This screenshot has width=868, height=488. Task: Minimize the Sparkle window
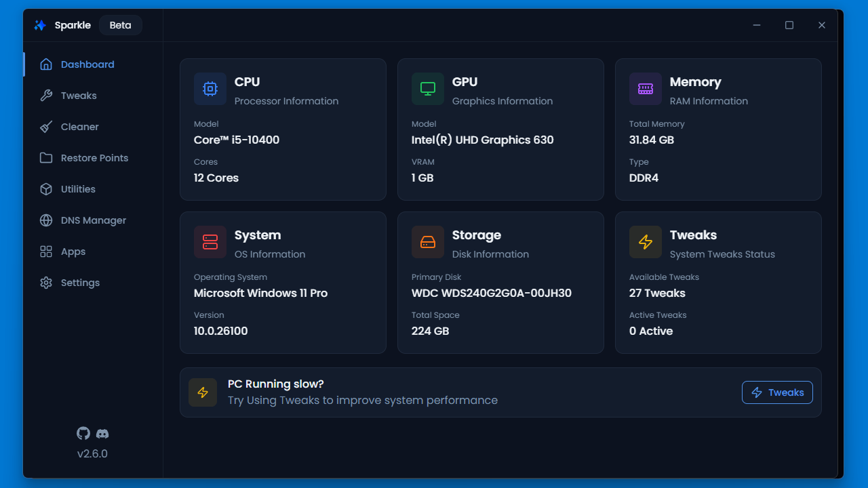pyautogui.click(x=757, y=25)
